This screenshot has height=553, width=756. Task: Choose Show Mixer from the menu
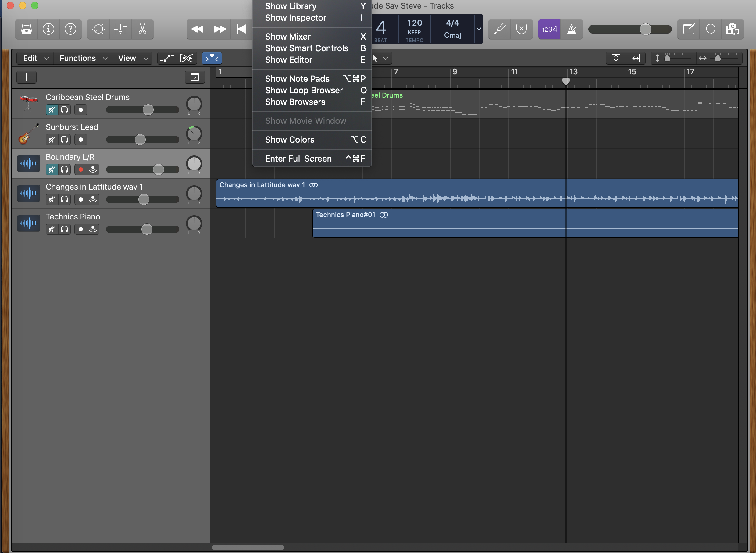(288, 37)
